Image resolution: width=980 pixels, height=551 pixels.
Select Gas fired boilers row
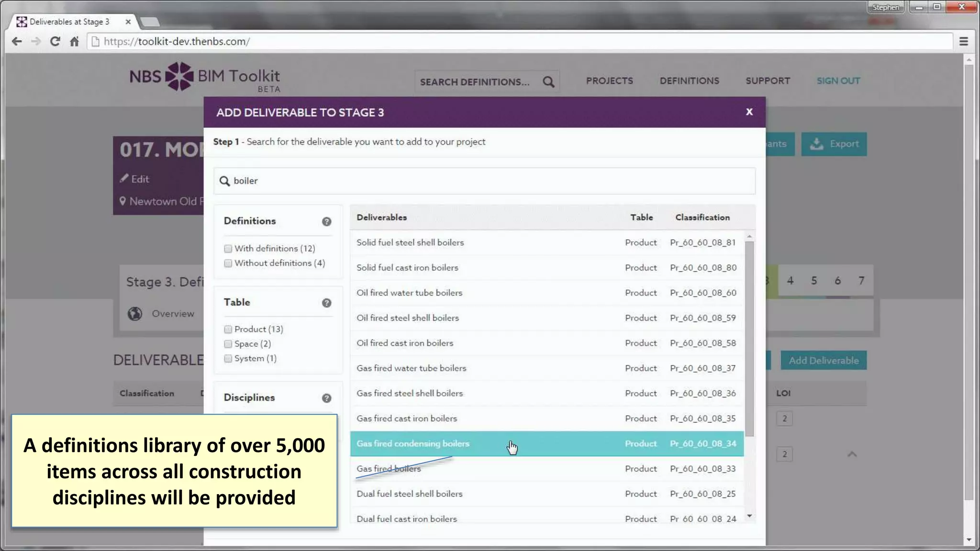click(547, 469)
